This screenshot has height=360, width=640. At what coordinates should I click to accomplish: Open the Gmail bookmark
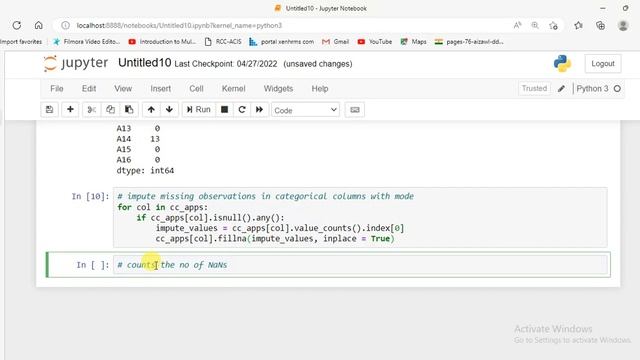tap(336, 42)
